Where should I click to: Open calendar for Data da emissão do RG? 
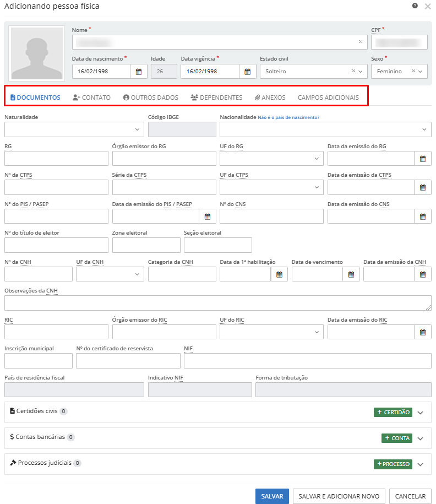pos(423,159)
